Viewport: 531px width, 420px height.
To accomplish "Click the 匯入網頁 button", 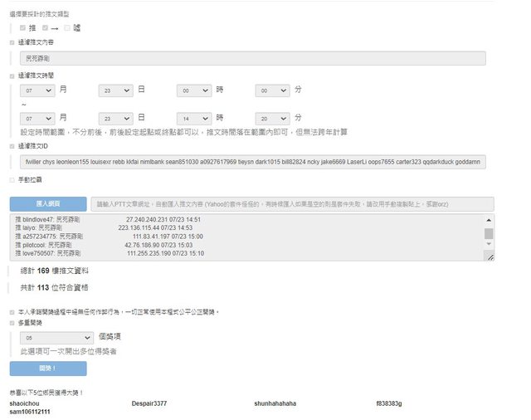I will (x=48, y=203).
